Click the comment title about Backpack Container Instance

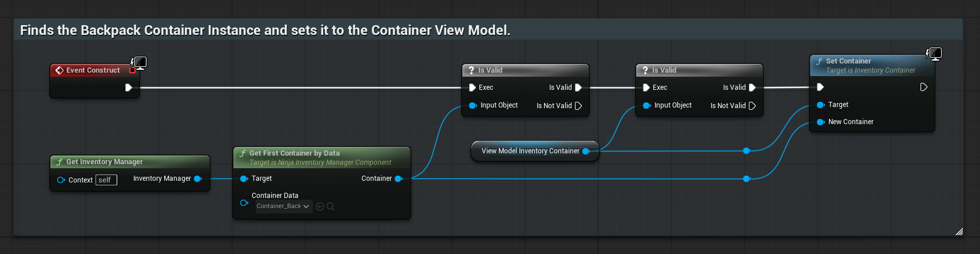(265, 30)
